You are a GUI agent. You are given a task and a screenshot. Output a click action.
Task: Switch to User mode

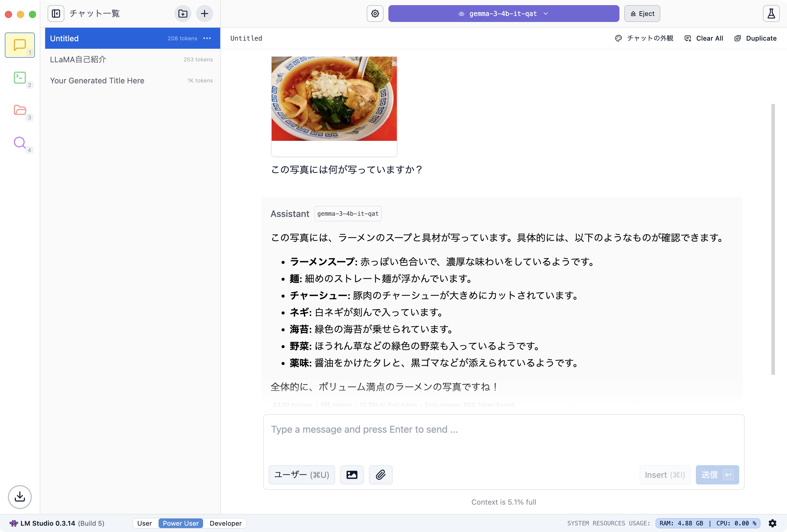145,523
